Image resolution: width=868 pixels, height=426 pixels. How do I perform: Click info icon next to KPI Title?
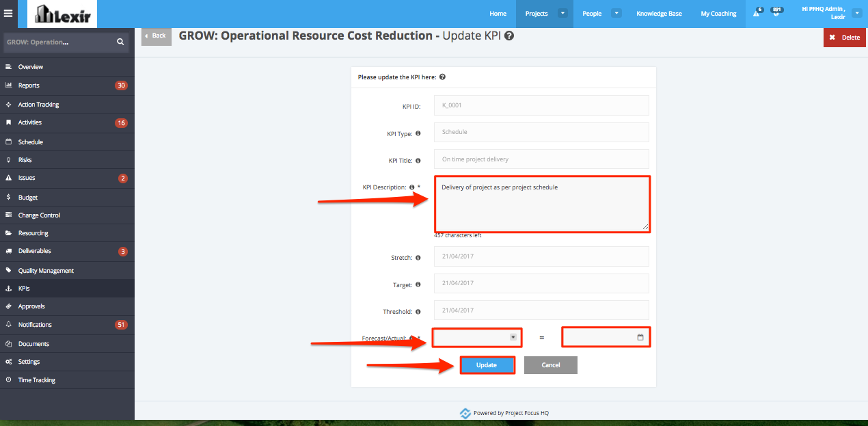418,161
